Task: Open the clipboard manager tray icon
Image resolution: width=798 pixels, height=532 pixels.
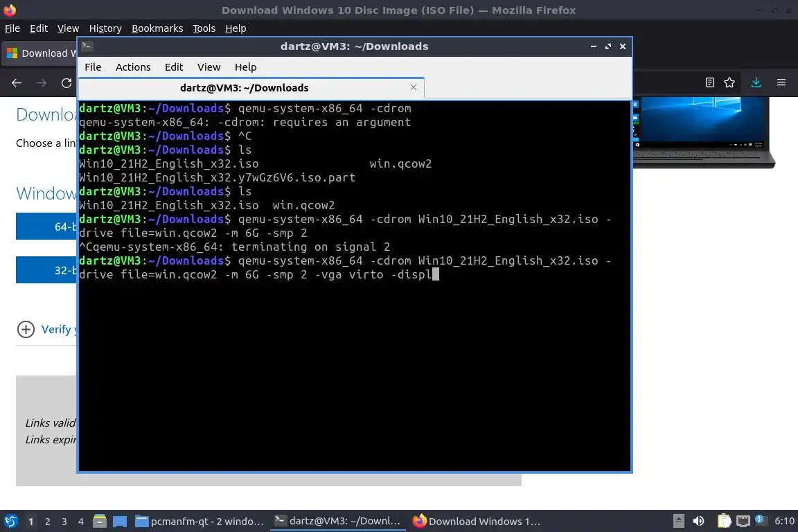Action: click(724, 521)
